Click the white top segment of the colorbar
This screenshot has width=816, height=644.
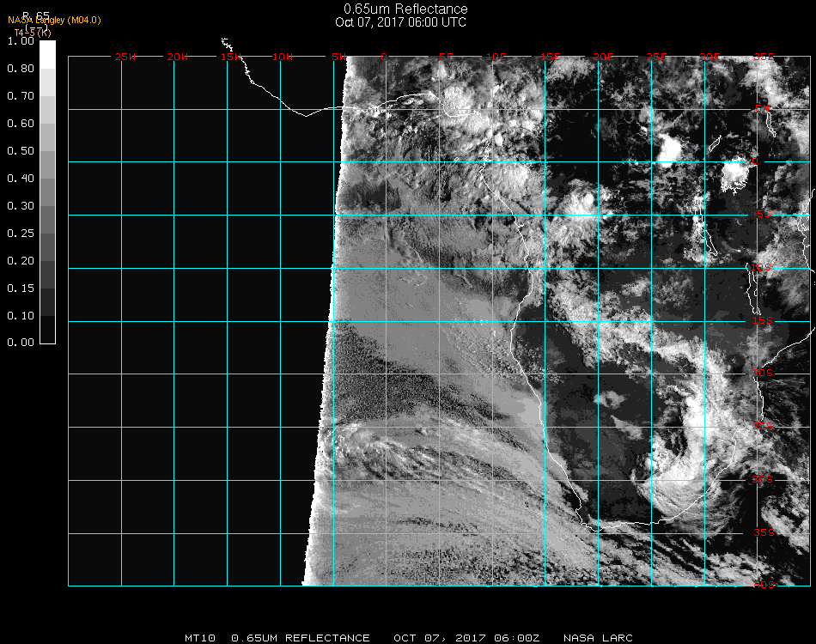(48, 53)
